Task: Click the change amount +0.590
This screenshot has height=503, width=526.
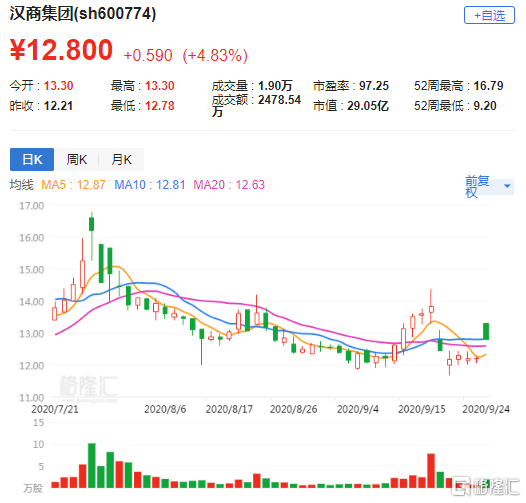Action: point(148,55)
